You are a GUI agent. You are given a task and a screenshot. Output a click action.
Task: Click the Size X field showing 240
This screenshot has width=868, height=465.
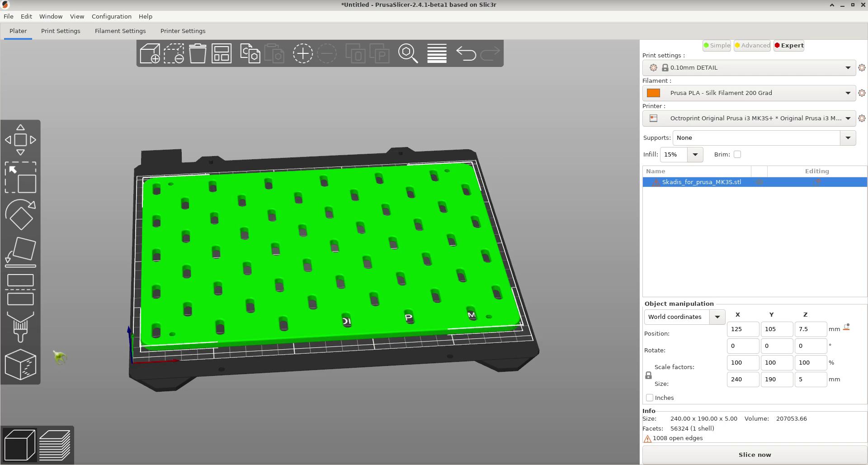point(743,379)
